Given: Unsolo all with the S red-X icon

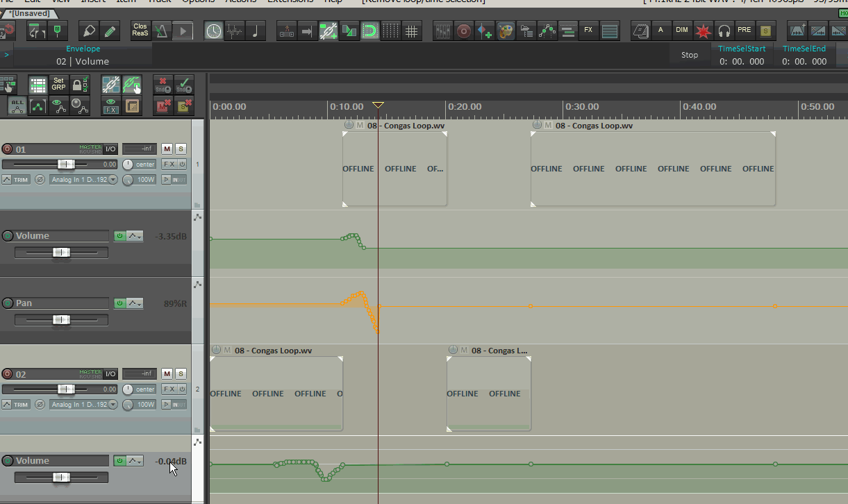Looking at the screenshot, I should 184,106.
